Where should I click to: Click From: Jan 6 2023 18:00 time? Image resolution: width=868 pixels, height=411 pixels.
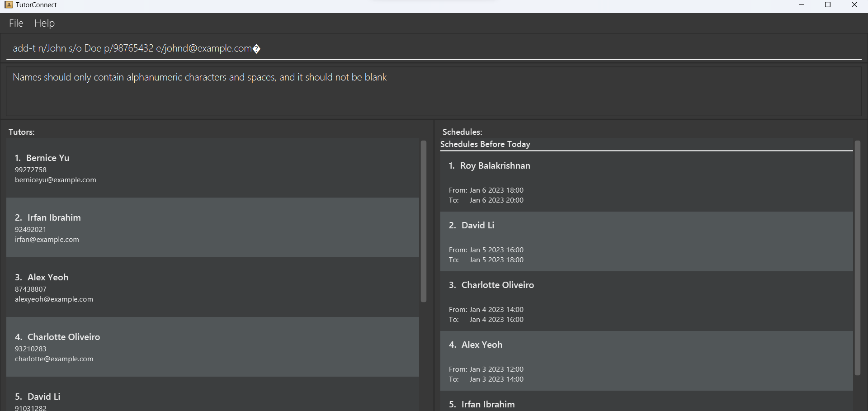(x=486, y=190)
